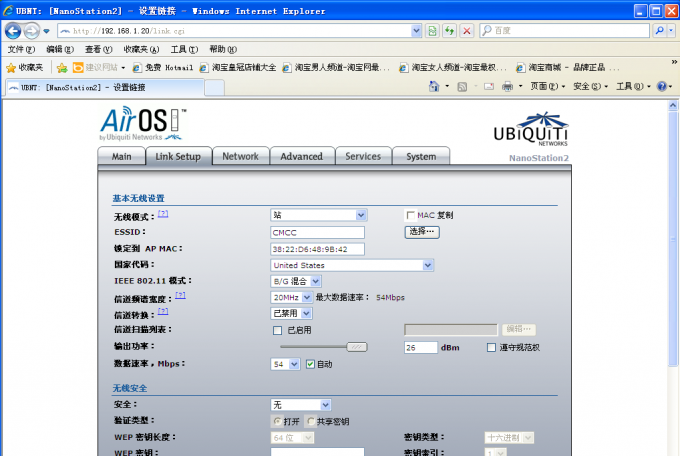The height and width of the screenshot is (456, 680).
Task: Click the Add to Favorites bar star icon
Action: pyautogui.click(x=62, y=68)
